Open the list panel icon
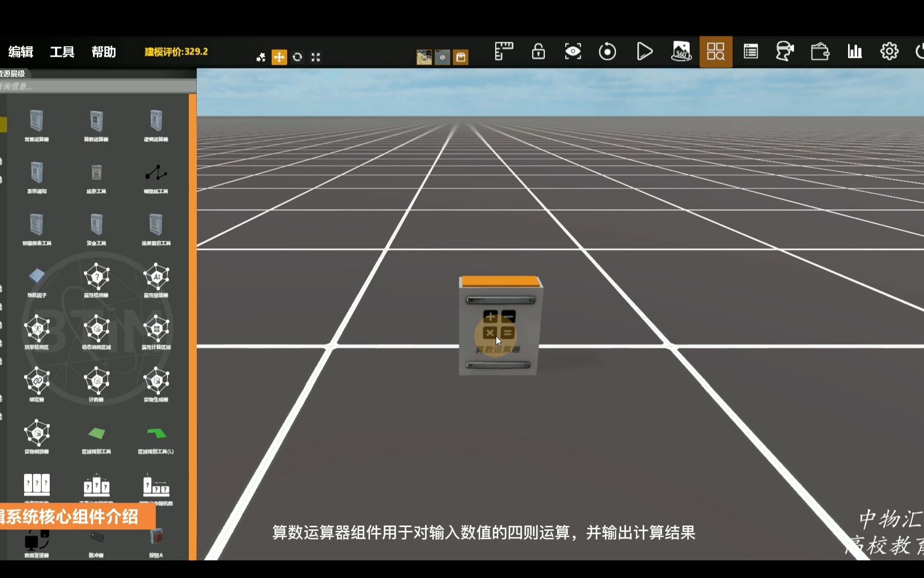The width and height of the screenshot is (924, 578). pyautogui.click(x=751, y=52)
